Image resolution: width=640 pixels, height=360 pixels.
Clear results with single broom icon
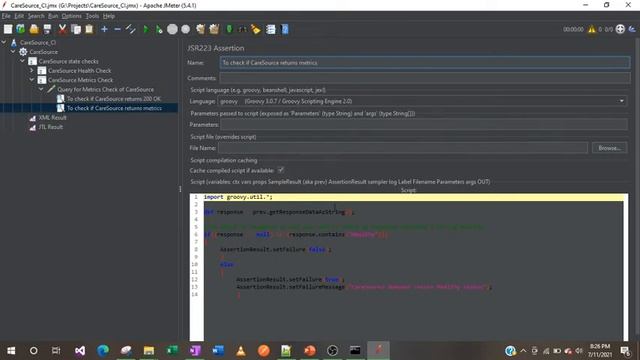coord(200,29)
